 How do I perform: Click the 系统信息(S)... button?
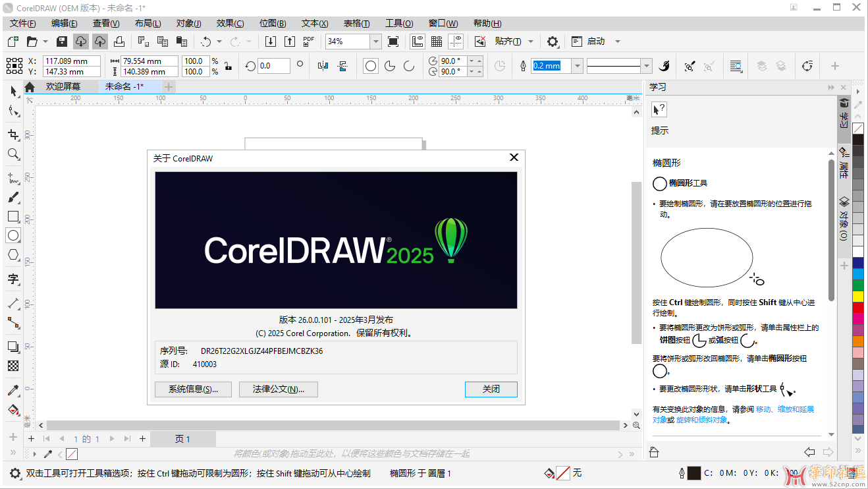click(x=194, y=389)
